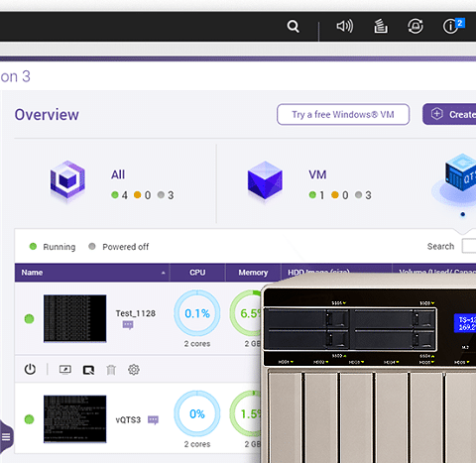Click the Test_1128 memory 6.5% gauge
This screenshot has height=463, width=476.
(246, 313)
